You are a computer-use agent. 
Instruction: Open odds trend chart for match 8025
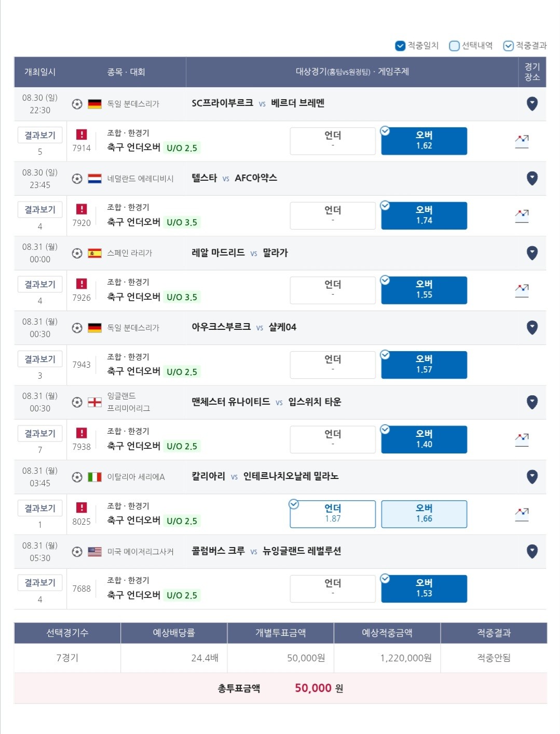point(522,514)
